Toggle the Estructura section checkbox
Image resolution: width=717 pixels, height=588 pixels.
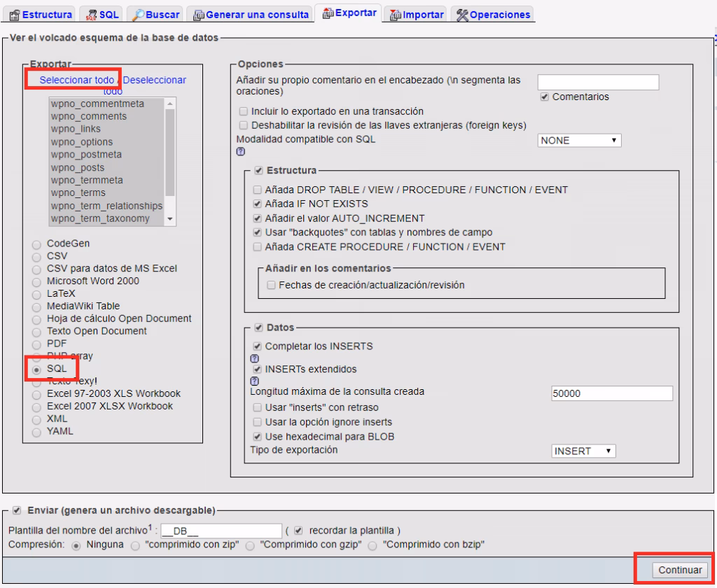(x=259, y=171)
